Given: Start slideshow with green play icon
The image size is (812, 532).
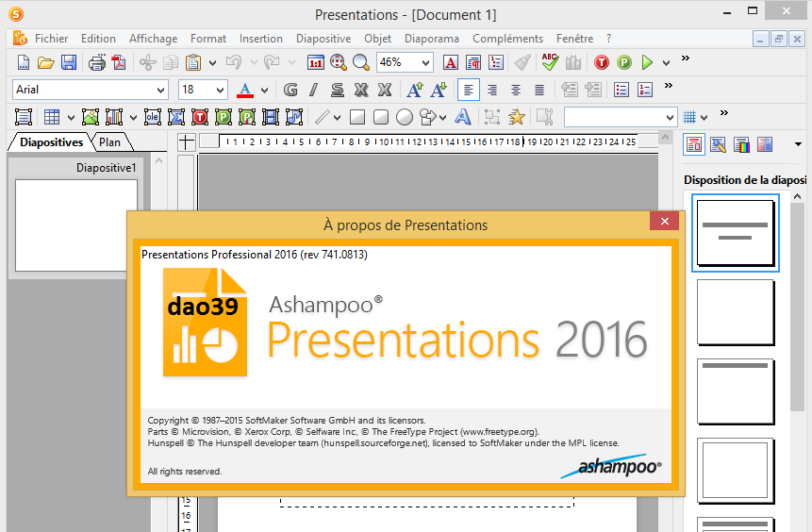Looking at the screenshot, I should tap(647, 62).
